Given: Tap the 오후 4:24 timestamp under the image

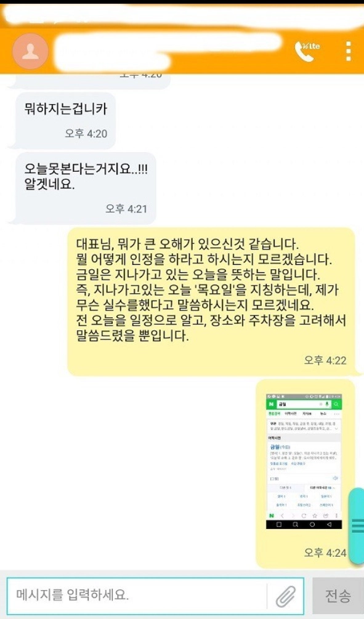Looking at the screenshot, I should click(x=325, y=552).
